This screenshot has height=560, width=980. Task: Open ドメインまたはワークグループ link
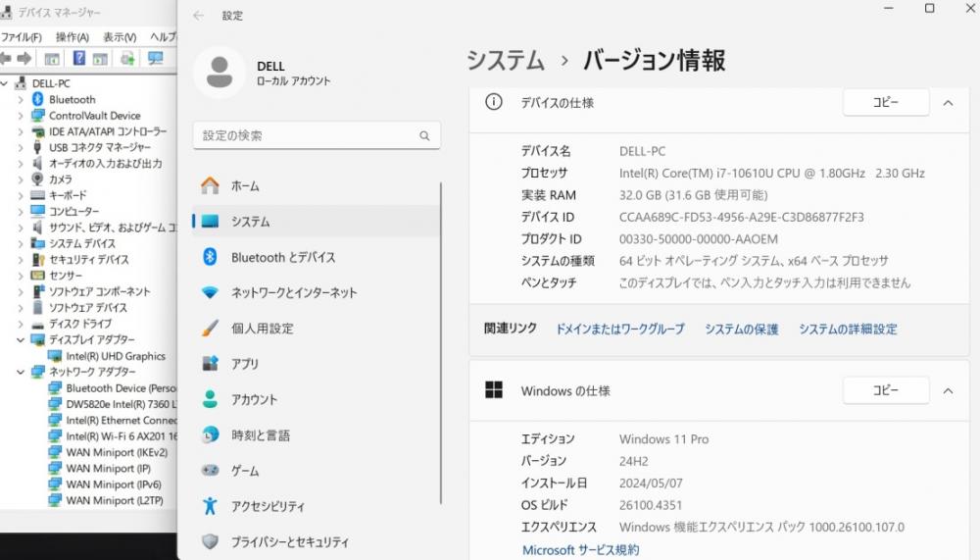click(x=620, y=330)
